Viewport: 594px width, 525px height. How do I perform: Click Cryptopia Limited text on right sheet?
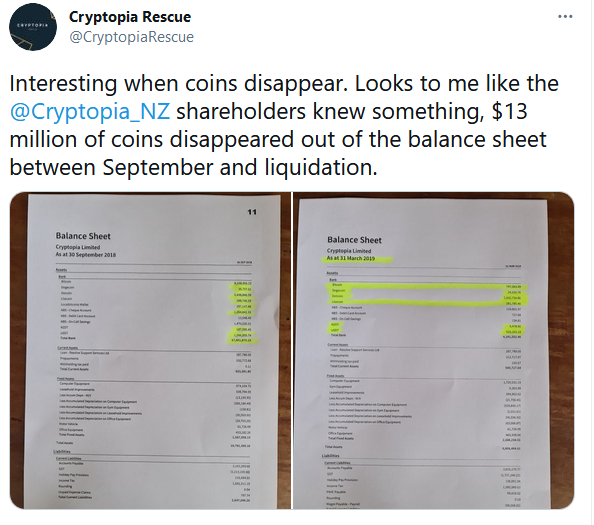tap(349, 251)
